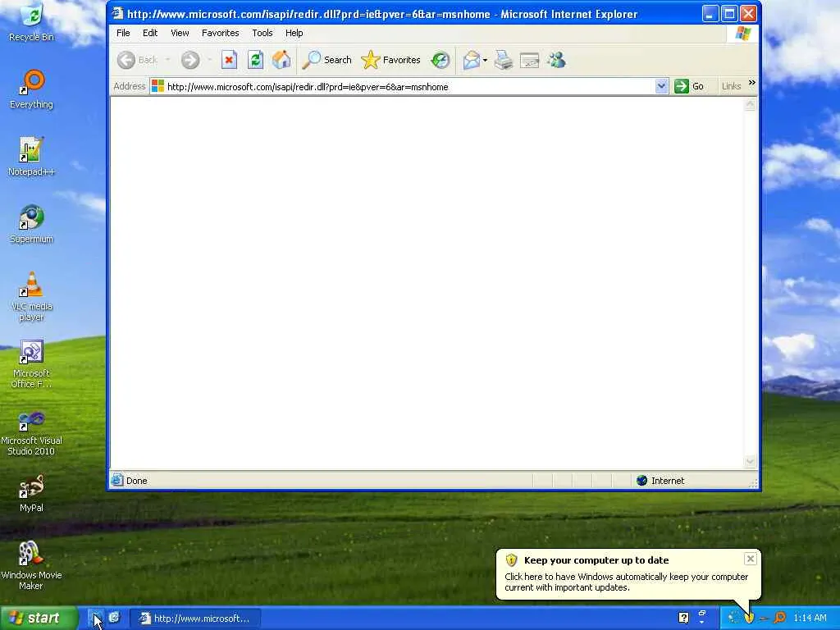Click the taskbar clock 1:14 AM

(x=810, y=619)
